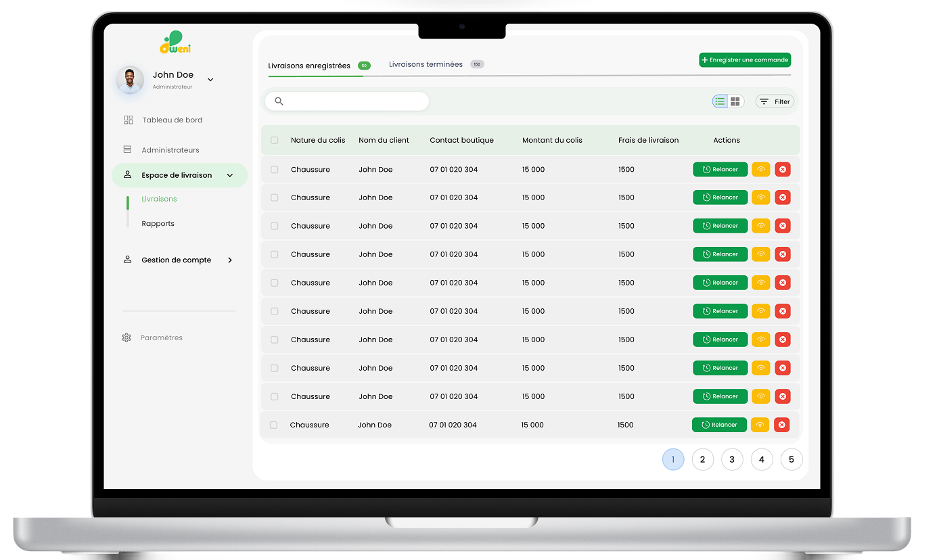Check the first delivery row checkbox
The image size is (939, 560).
[x=275, y=169]
